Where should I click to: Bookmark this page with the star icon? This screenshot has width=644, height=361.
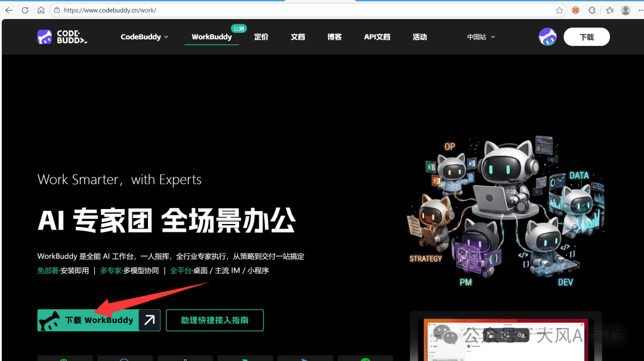click(x=559, y=10)
